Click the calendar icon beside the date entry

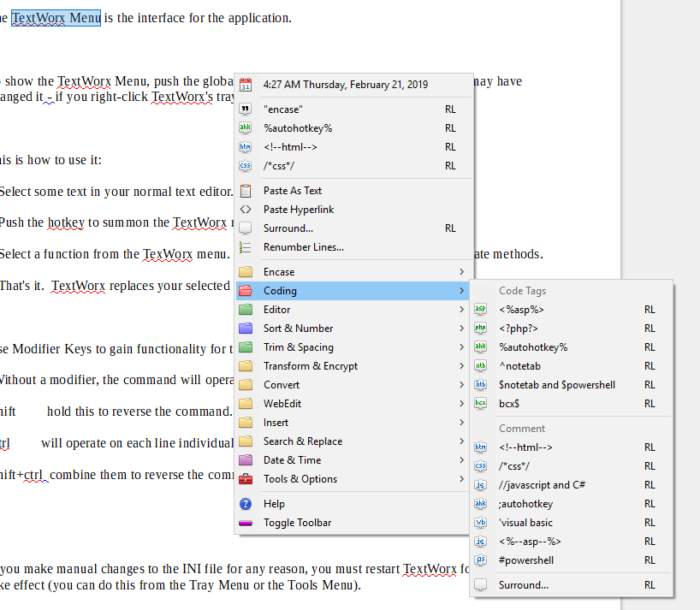pos(246,85)
